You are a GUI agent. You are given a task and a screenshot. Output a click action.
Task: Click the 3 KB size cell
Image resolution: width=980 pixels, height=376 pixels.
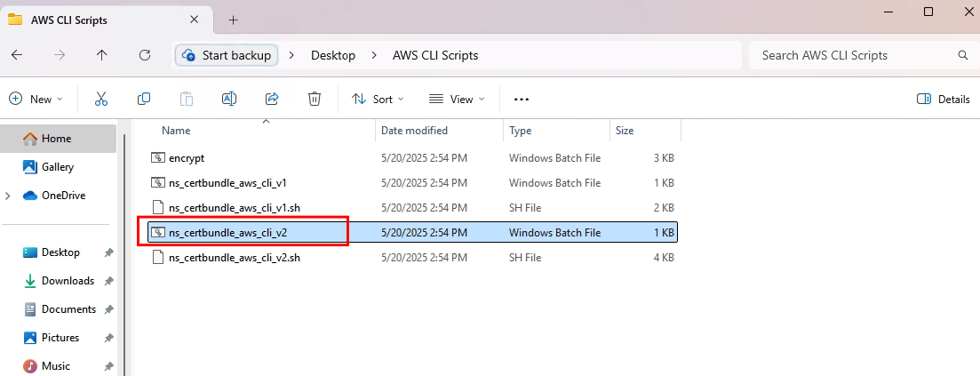coord(664,158)
